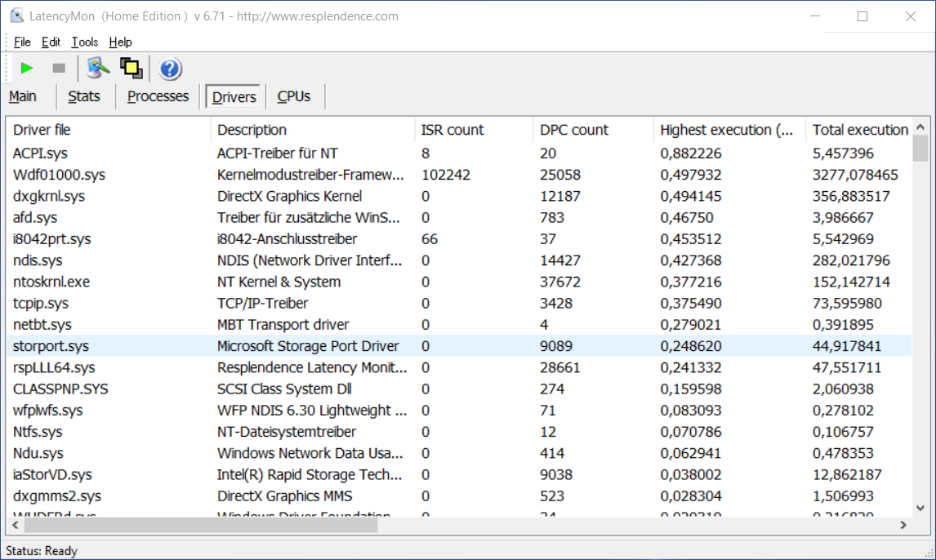The image size is (936, 560).
Task: Open the Edit menu
Action: pos(51,42)
